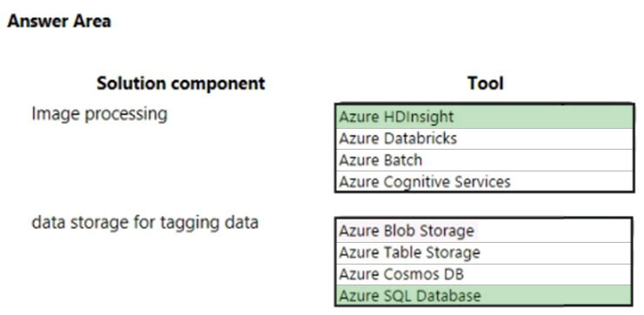Select the Azure Cognitive Services option
Viewport: 644px width, 315px height.
(x=485, y=181)
